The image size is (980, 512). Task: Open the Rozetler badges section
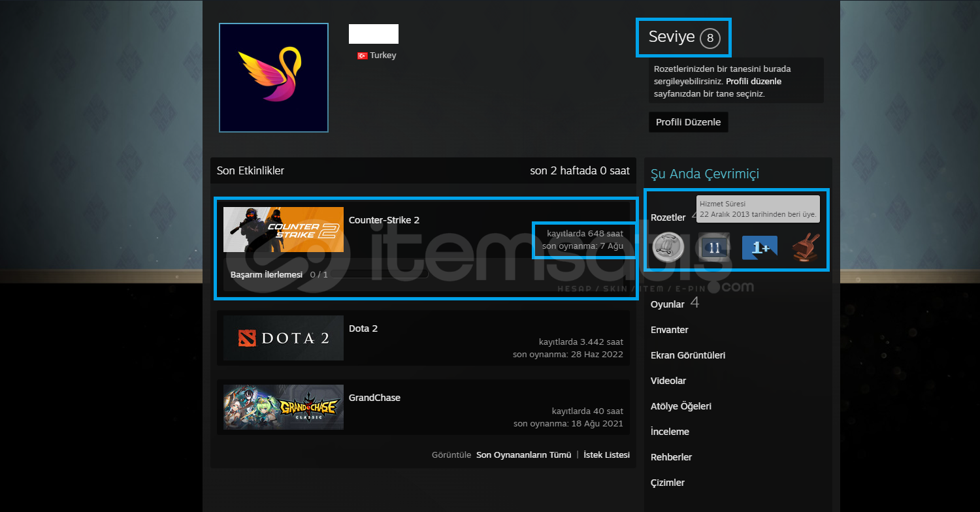pyautogui.click(x=668, y=217)
